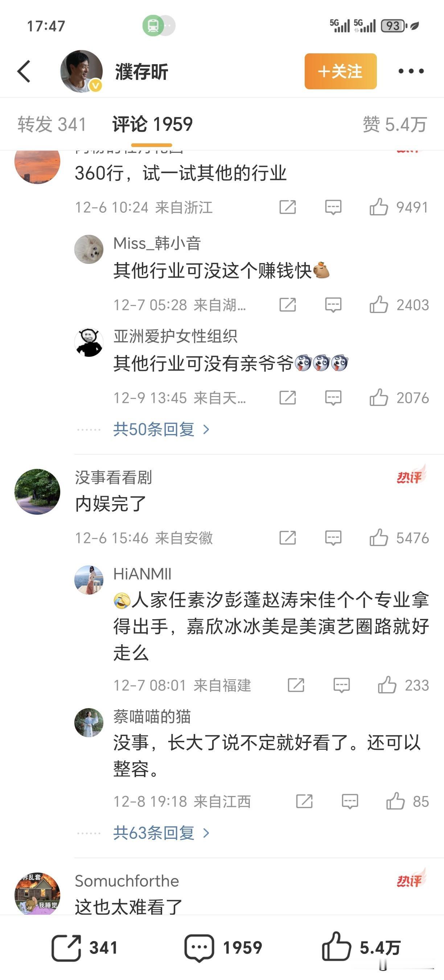Like the '内娱完了' comment with 5476 likes
This screenshot has height=980, width=444.
(x=379, y=538)
